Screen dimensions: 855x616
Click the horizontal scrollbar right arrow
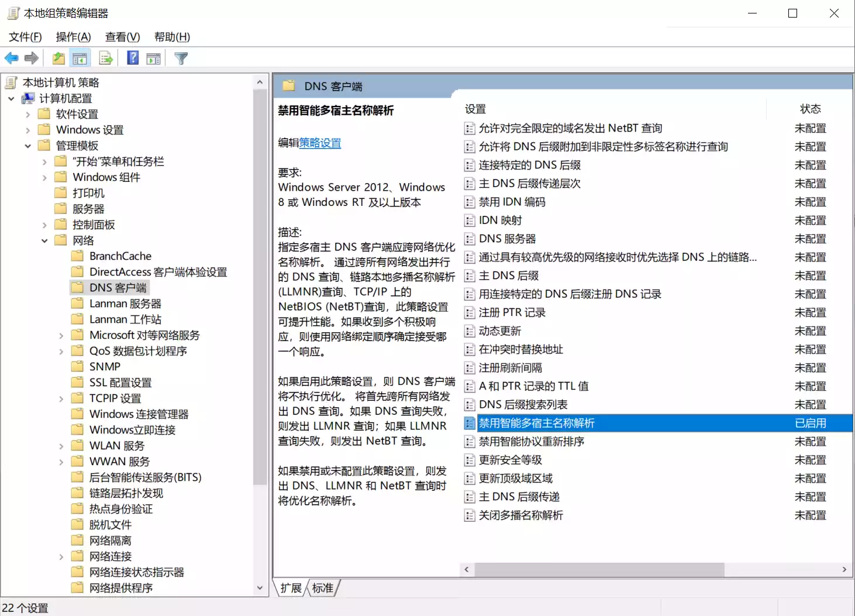tap(844, 569)
